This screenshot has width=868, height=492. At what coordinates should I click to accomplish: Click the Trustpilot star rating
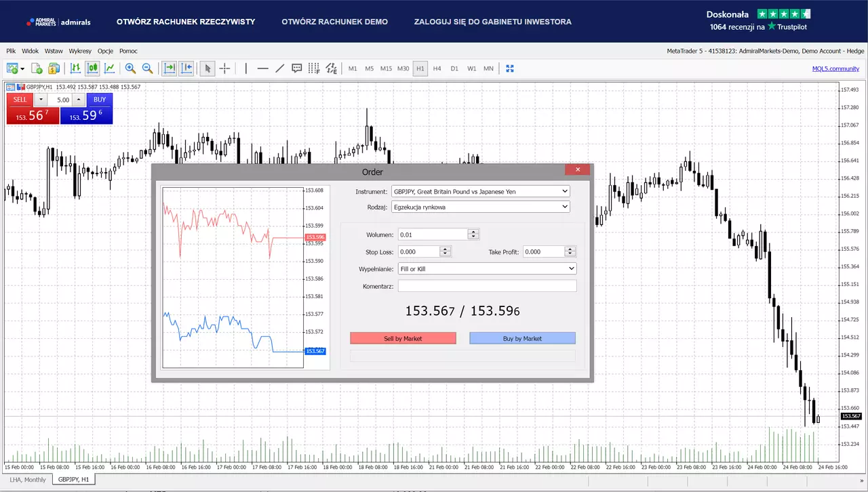point(784,14)
